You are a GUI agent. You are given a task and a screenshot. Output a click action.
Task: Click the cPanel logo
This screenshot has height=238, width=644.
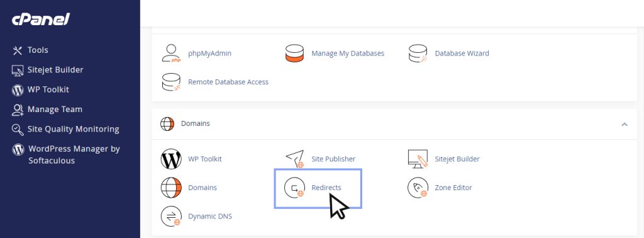pyautogui.click(x=41, y=19)
